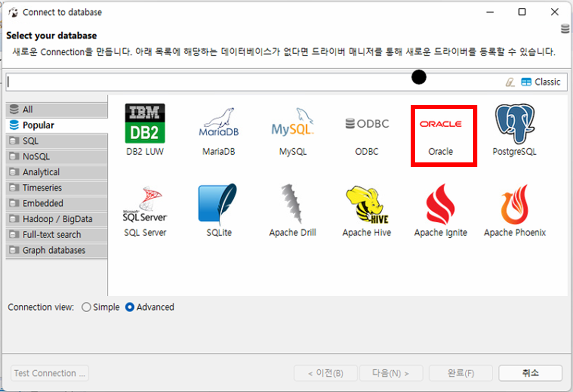Open the Graph databases category
This screenshot has height=392, width=573.
57,250
